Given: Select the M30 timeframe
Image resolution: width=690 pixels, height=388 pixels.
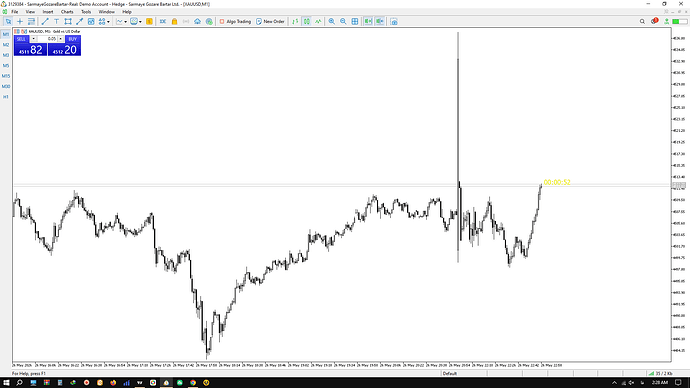Looking at the screenshot, I should click(x=6, y=87).
